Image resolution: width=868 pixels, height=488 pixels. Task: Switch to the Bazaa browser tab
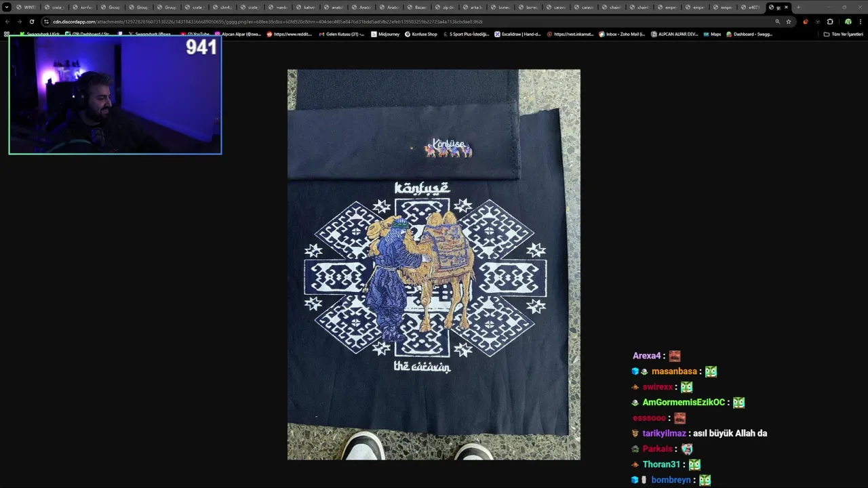(418, 7)
